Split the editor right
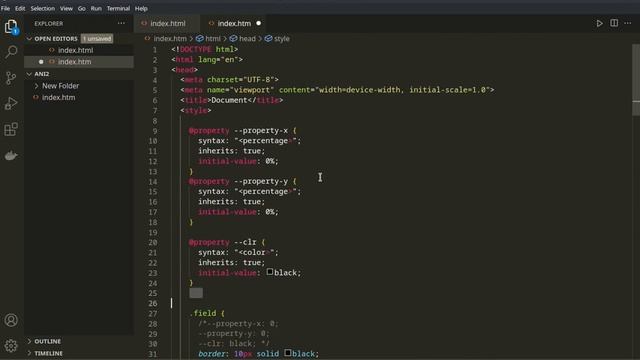The image size is (640, 360). point(614,23)
